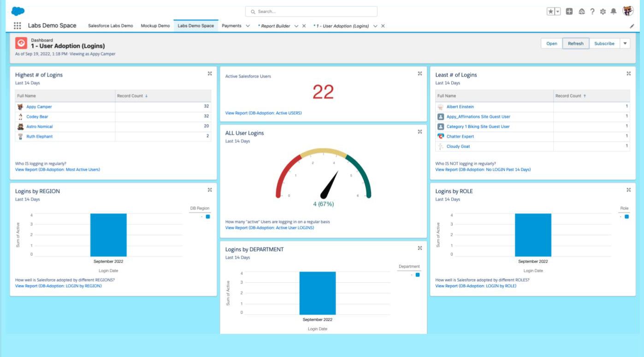This screenshot has width=644, height=357.
Task: View Report DB-Adoption: Active User LOGINS
Action: pyautogui.click(x=270, y=227)
